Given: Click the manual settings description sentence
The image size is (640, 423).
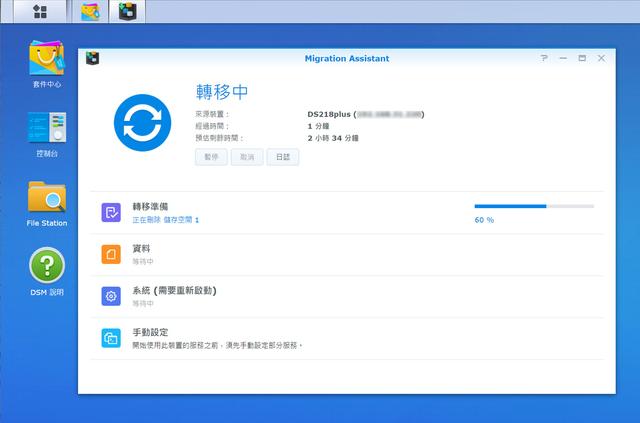Looking at the screenshot, I should (x=217, y=345).
